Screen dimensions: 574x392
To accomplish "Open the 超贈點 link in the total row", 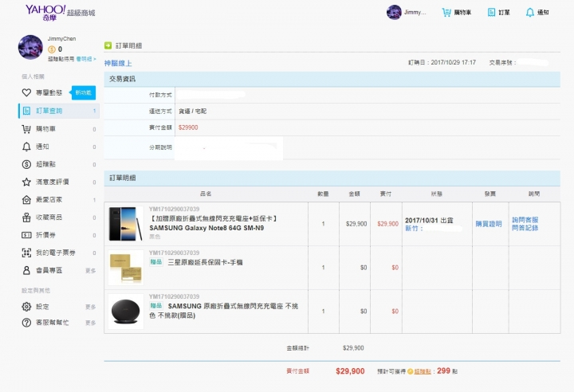I will click(x=423, y=371).
